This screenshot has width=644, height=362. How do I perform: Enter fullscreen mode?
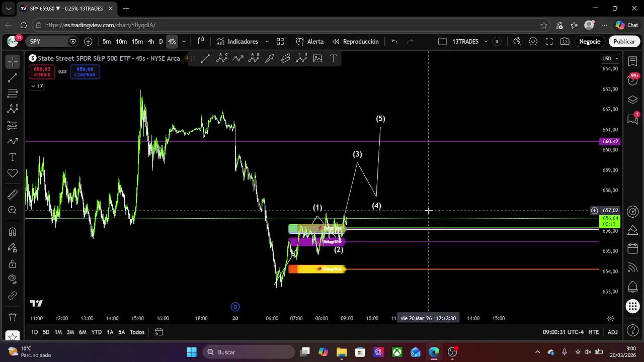(549, 42)
